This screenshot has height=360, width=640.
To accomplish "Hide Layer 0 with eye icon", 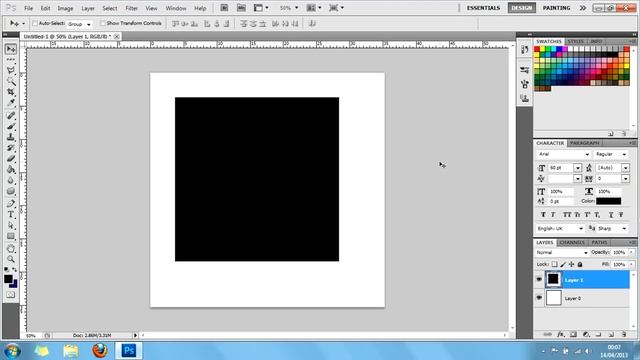I will pos(539,298).
